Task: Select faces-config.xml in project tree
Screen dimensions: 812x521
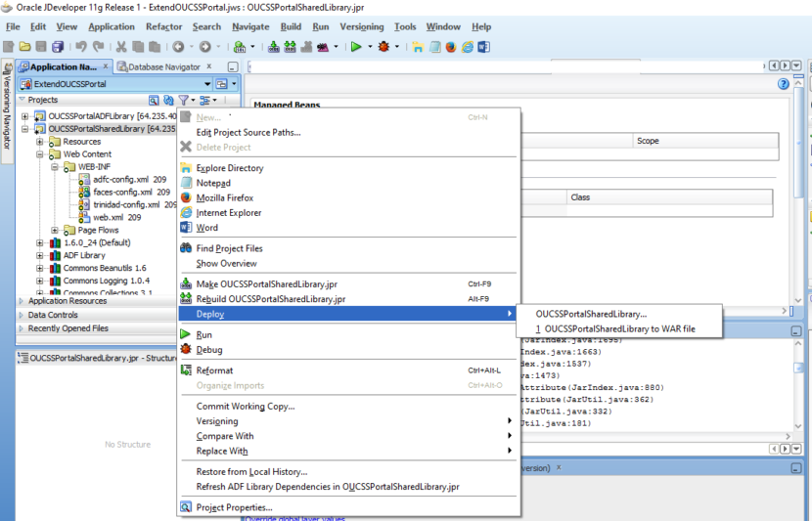Action: tap(131, 192)
